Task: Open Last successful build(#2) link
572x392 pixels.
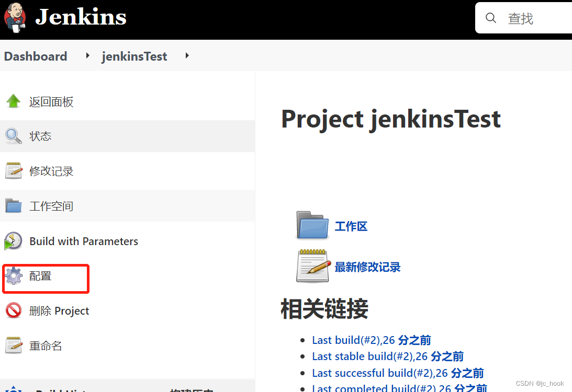Action: tap(398, 373)
